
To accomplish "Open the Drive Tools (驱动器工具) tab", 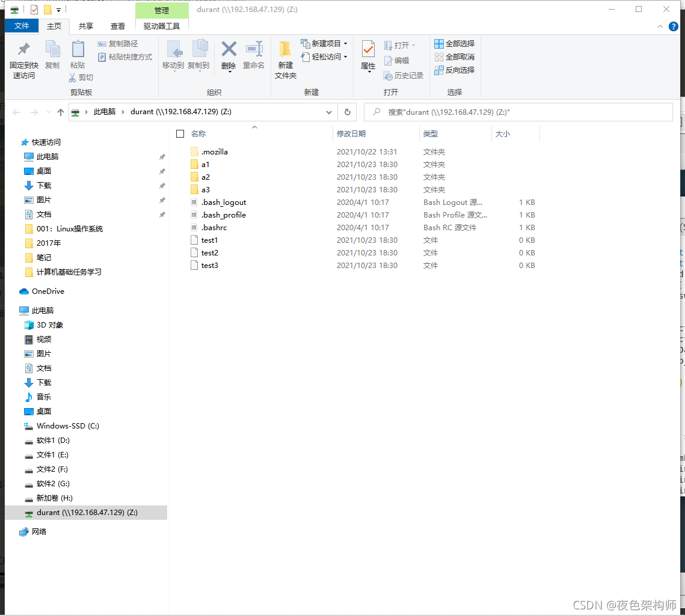I will coord(162,26).
